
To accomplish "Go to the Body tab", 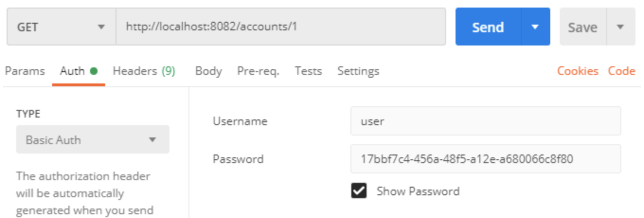I will click(x=208, y=71).
